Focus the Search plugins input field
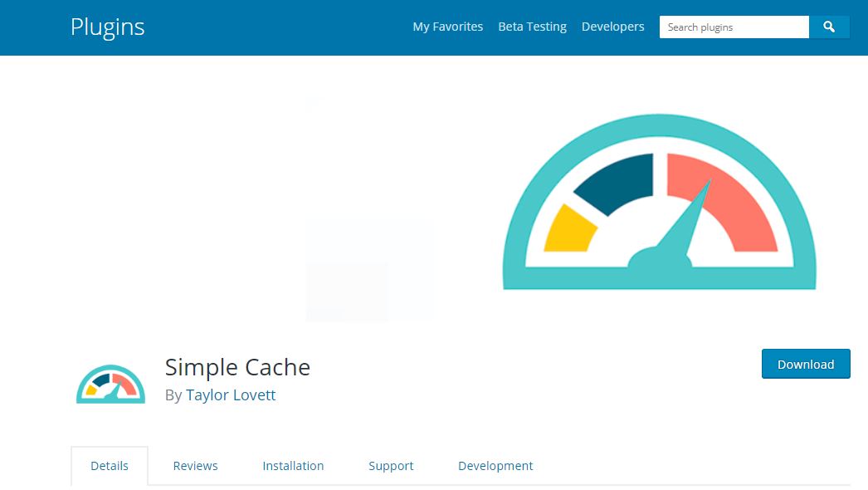 pyautogui.click(x=734, y=27)
